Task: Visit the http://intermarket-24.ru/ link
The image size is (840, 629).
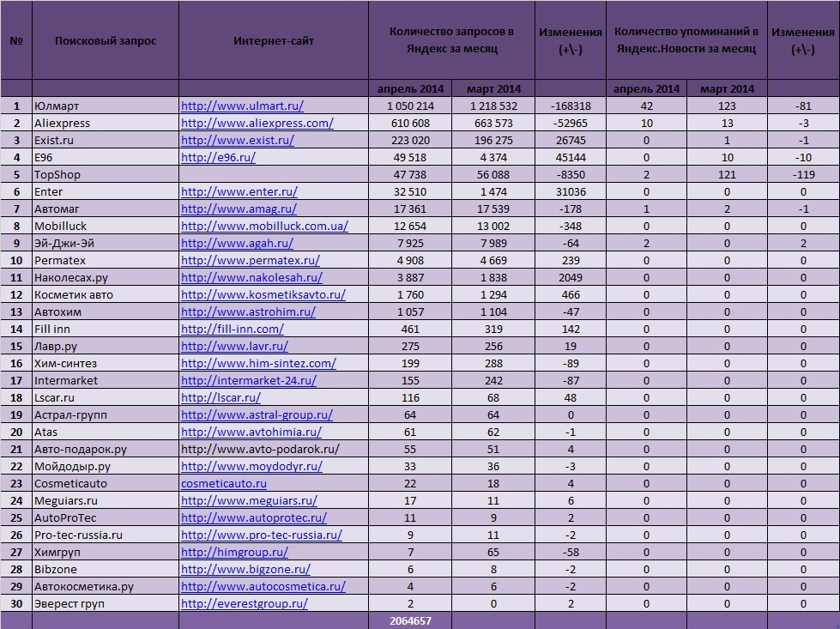Action: [x=249, y=380]
